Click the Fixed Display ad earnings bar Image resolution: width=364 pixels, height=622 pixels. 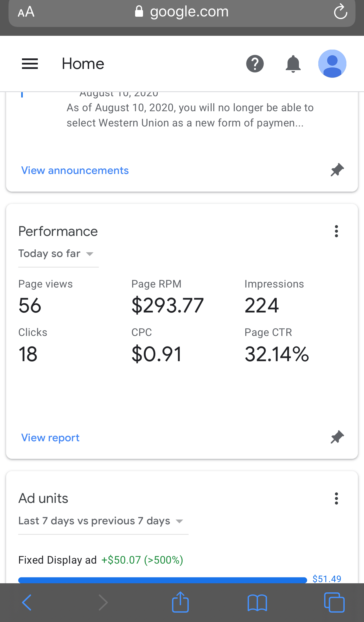162,580
